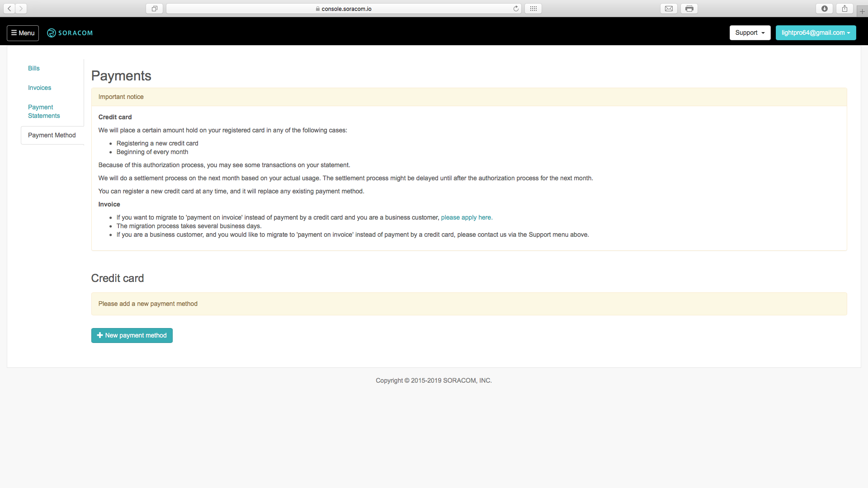Click the New payment method button
The height and width of the screenshot is (488, 868).
click(132, 335)
